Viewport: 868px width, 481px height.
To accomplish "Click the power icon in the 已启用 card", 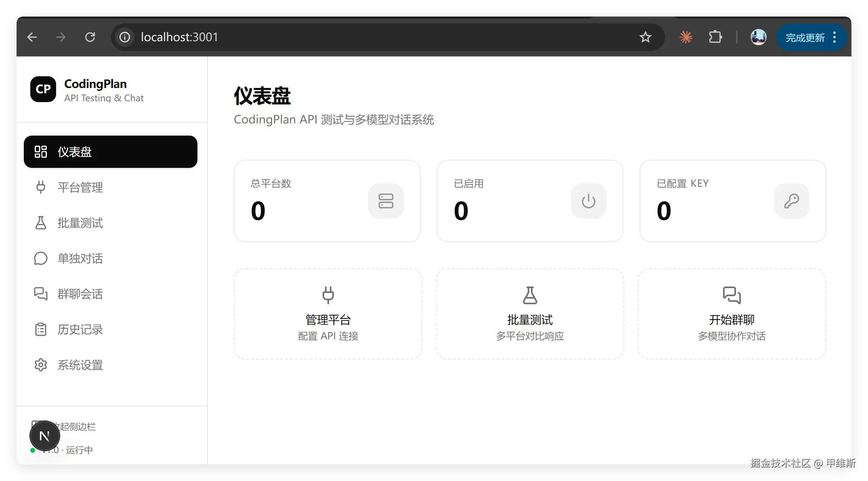I will (x=588, y=201).
